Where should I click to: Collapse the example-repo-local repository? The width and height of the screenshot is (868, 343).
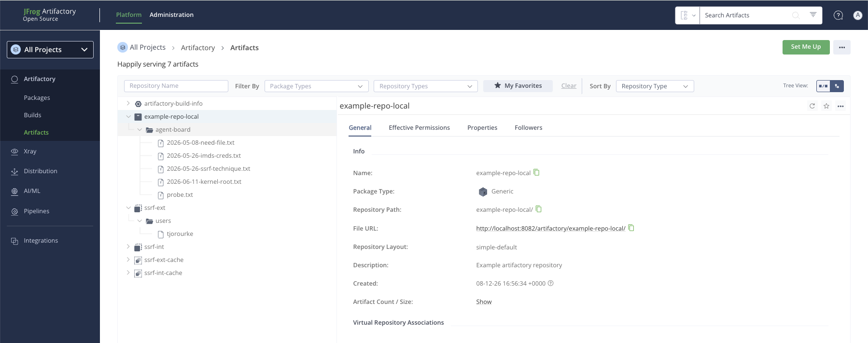[x=128, y=116]
